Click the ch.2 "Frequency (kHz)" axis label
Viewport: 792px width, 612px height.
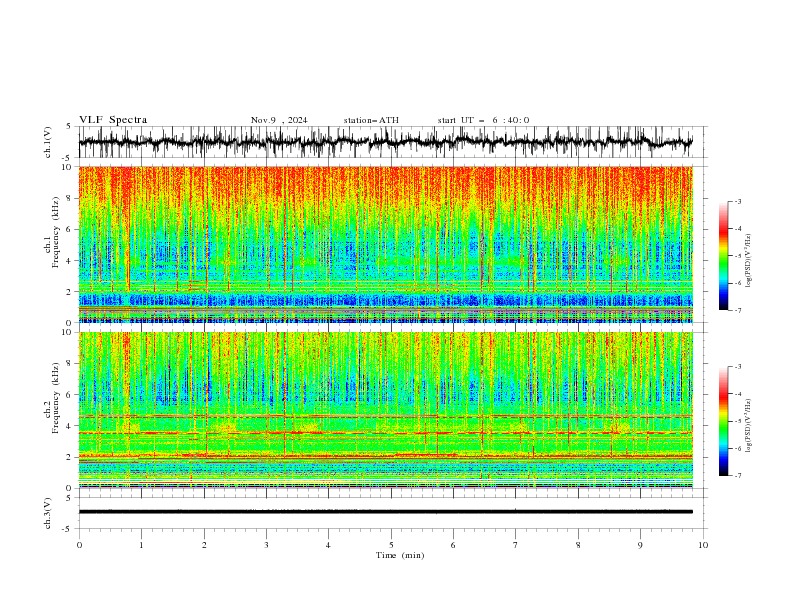57,398
